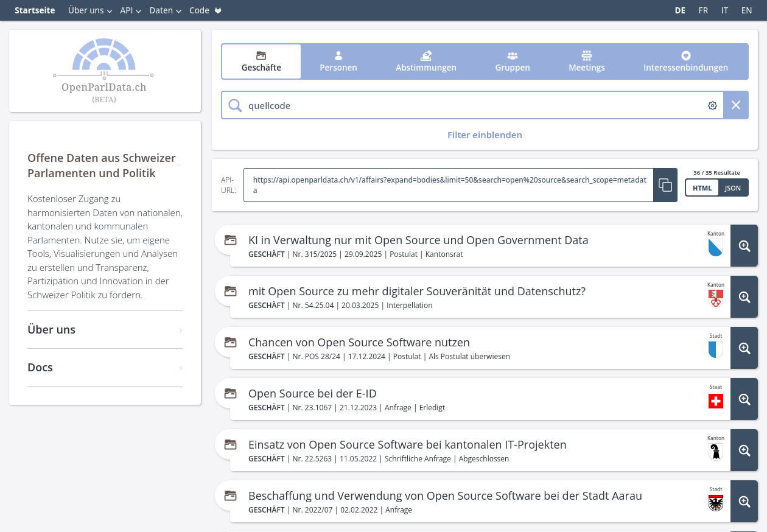
Task: Click the folder icon on 'Open Source bei der E-ID'
Action: pyautogui.click(x=230, y=393)
